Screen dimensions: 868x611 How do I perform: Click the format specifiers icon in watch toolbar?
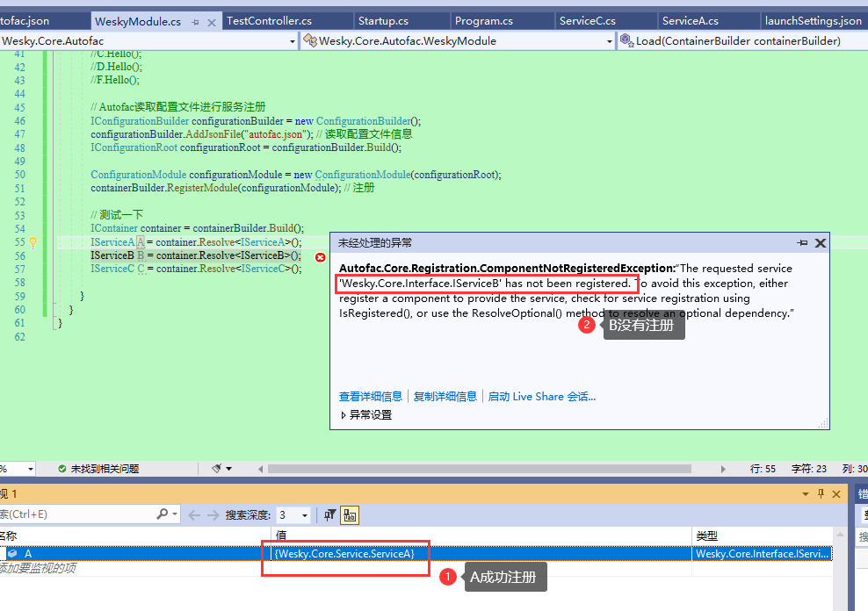pos(329,515)
